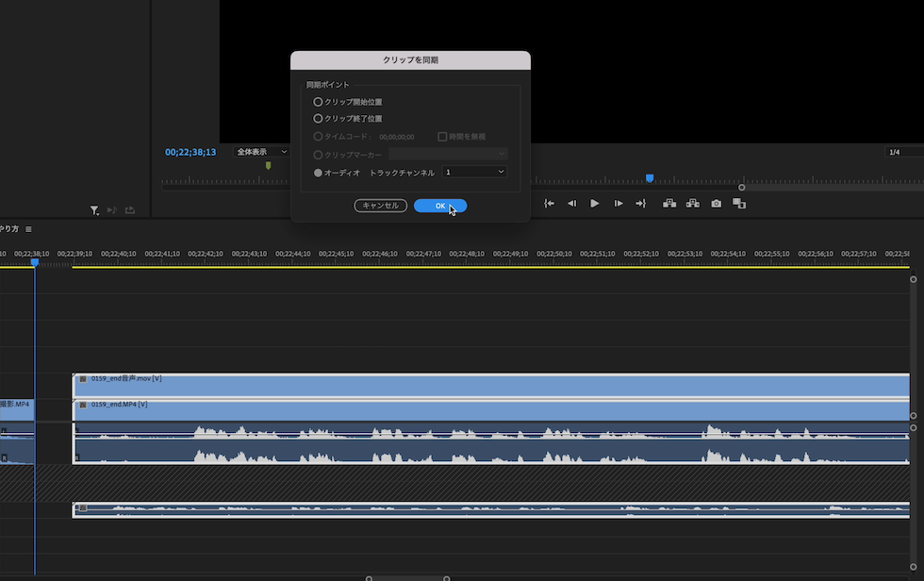Open the 全体表示 zoom level dropdown

coord(262,151)
